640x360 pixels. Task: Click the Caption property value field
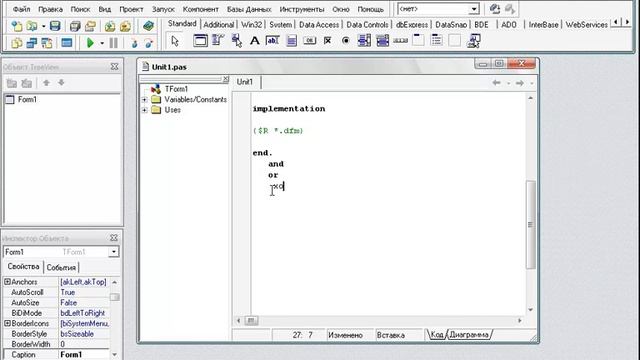point(84,354)
